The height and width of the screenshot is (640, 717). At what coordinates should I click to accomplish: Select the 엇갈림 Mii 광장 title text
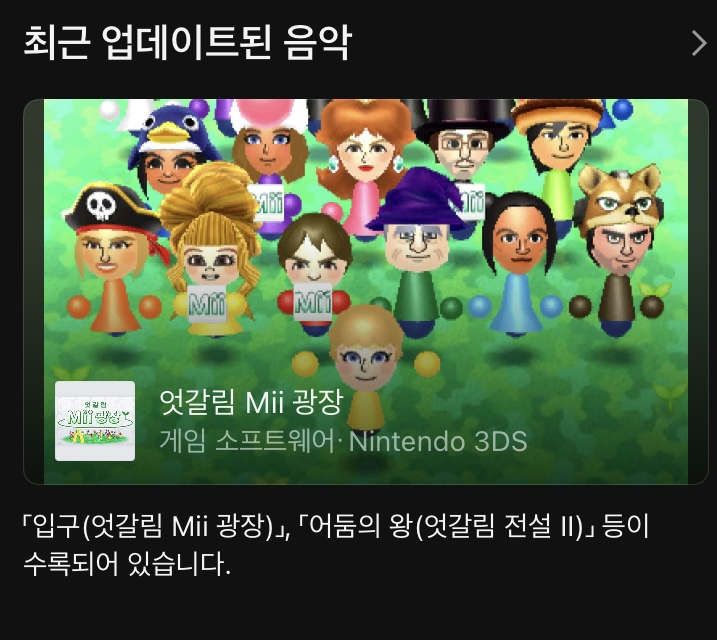coord(251,402)
